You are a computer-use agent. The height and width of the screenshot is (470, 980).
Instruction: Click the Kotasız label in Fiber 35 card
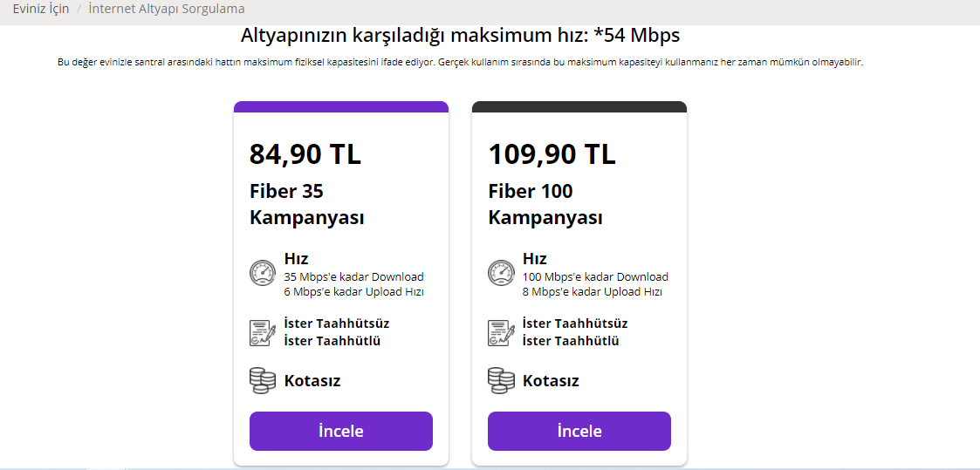click(x=312, y=381)
